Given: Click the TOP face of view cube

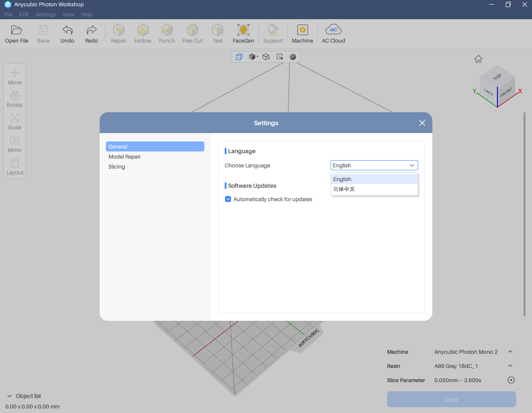Looking at the screenshot, I should click(x=497, y=77).
